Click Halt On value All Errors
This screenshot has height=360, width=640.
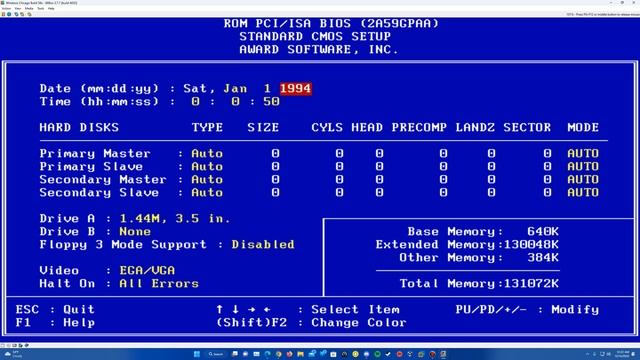159,284
